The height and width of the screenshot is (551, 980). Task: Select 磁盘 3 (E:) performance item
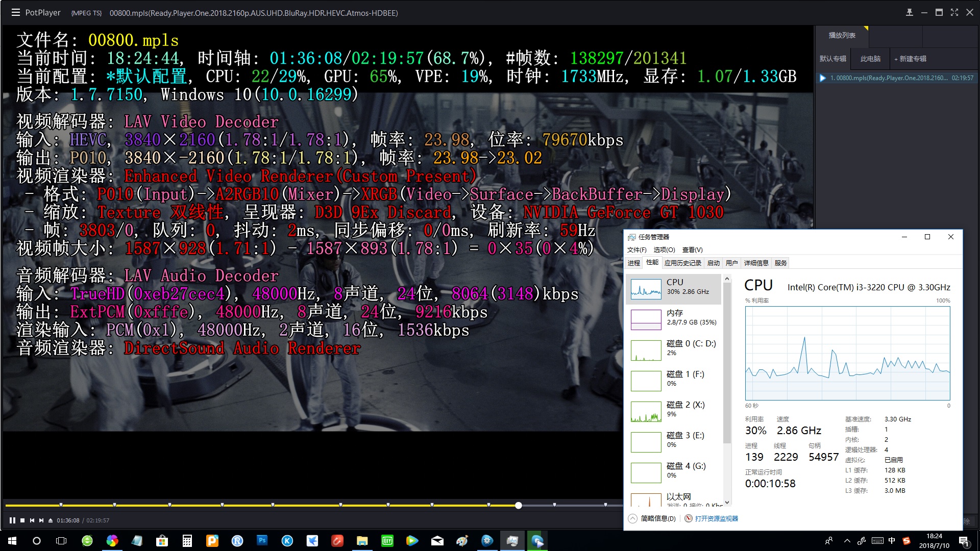pyautogui.click(x=674, y=442)
